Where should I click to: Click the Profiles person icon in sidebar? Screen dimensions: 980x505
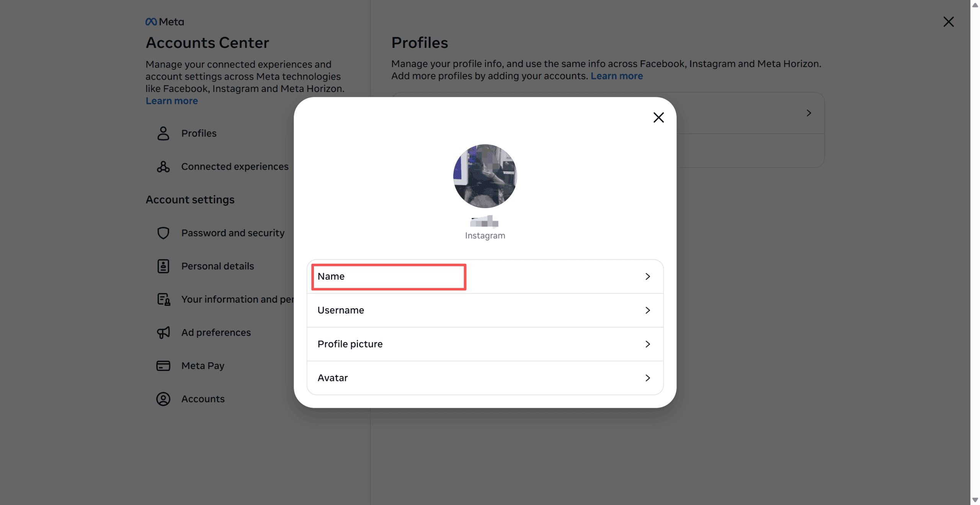163,133
